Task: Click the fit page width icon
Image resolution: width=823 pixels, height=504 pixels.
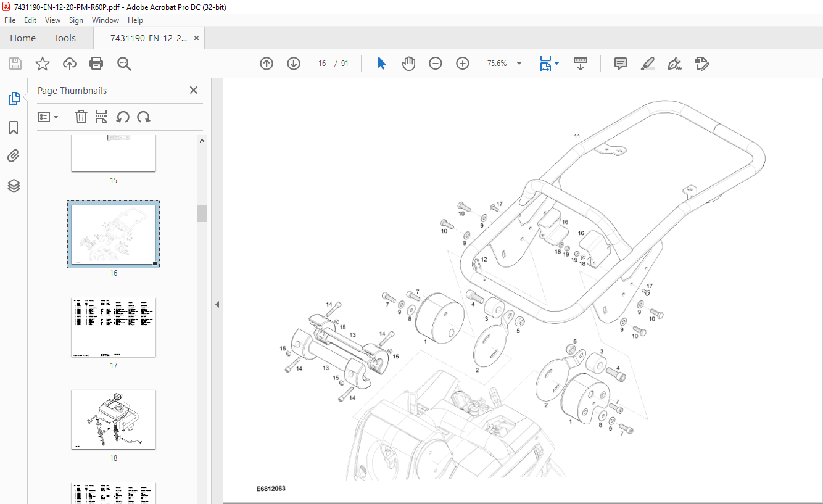Action: pos(545,64)
